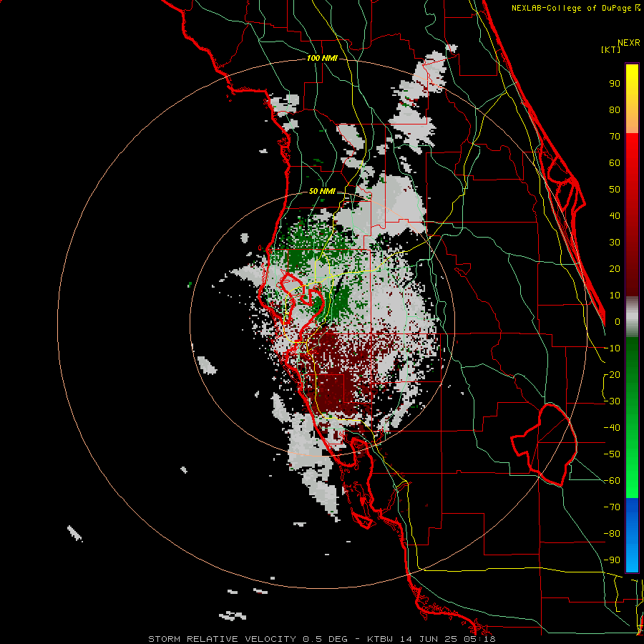The image size is (644, 644).
Task: Click the positive 30 knot scale label
Action: [615, 243]
